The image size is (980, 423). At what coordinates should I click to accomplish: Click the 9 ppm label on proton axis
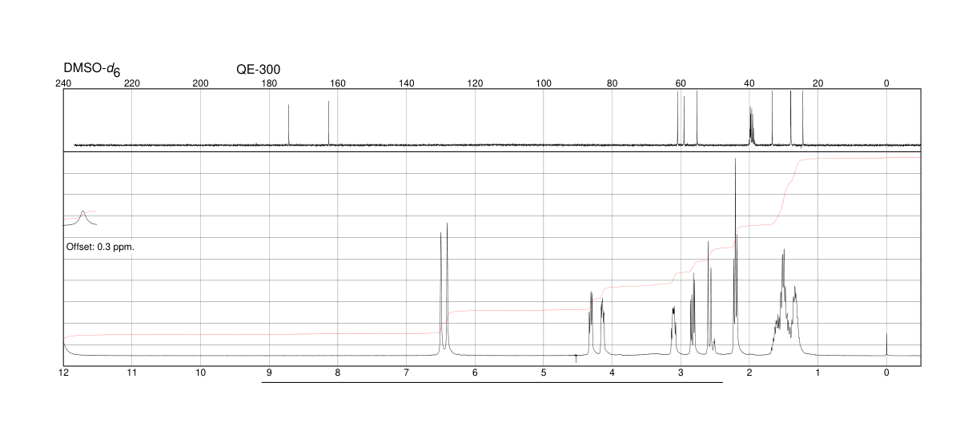pyautogui.click(x=269, y=373)
